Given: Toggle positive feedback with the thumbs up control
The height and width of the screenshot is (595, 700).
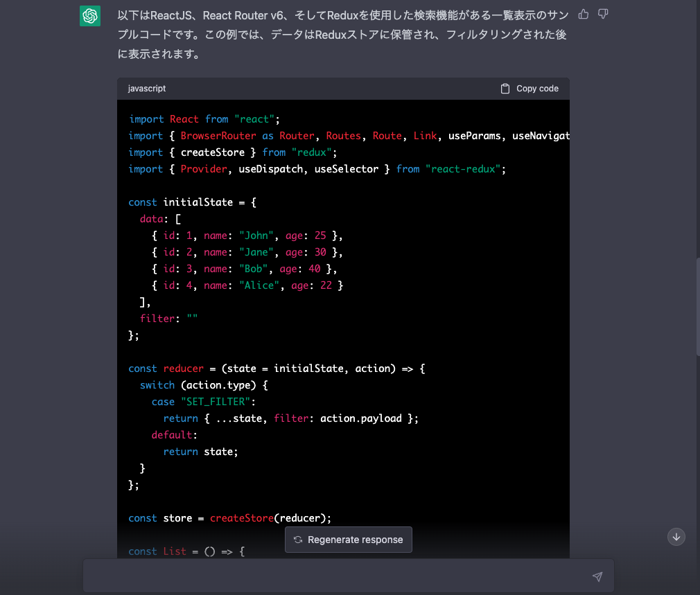Looking at the screenshot, I should click(583, 14).
